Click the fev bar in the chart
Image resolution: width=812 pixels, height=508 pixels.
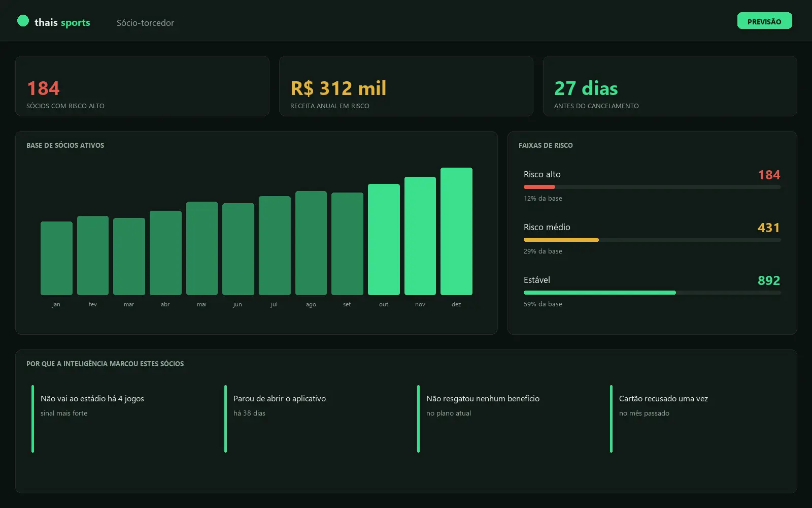click(93, 256)
